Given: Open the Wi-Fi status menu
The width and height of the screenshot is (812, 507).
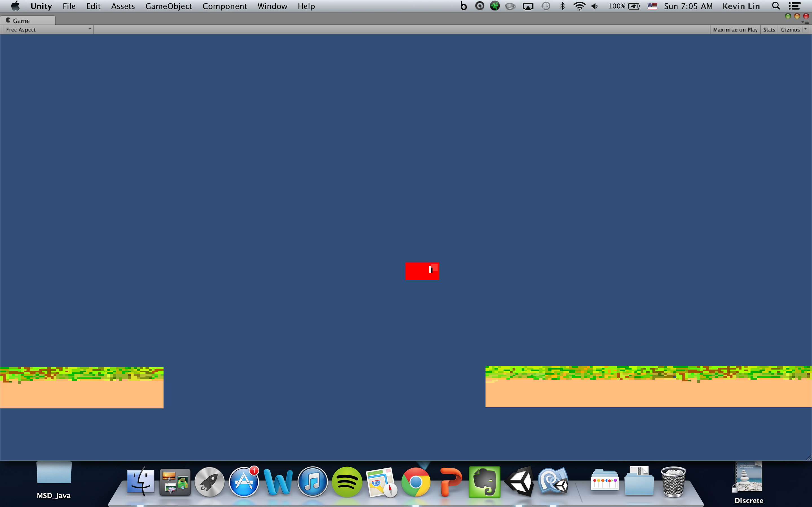Looking at the screenshot, I should point(579,6).
